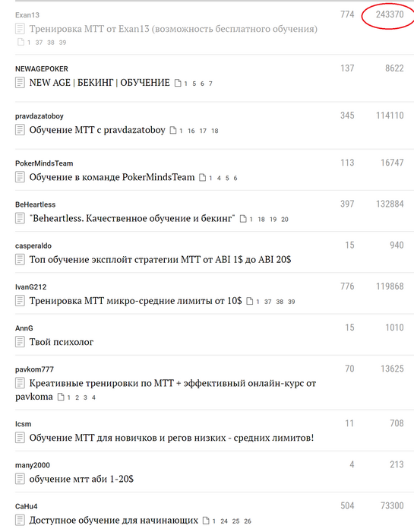Go to page 7 of NEW AGE thread
This screenshot has height=532, width=414.
210,84
